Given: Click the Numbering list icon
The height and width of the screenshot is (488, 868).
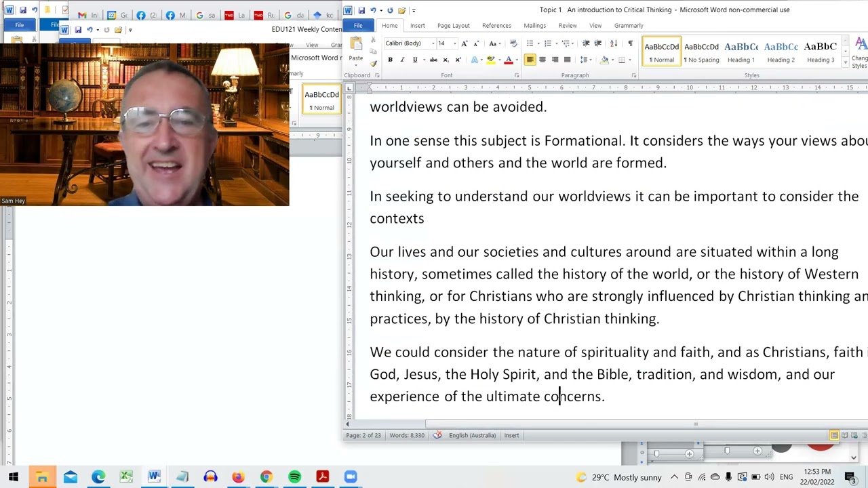Looking at the screenshot, I should coord(547,43).
